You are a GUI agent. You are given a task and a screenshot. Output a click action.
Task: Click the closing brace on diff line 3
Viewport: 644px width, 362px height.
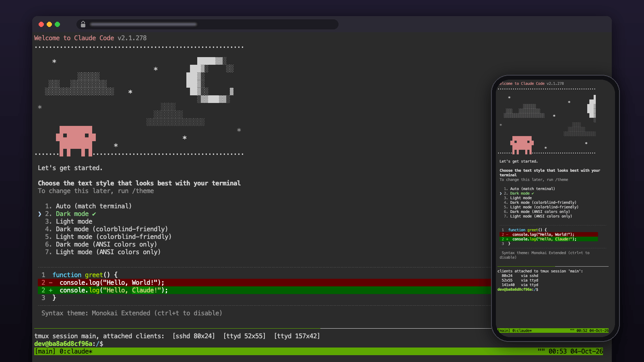54,298
